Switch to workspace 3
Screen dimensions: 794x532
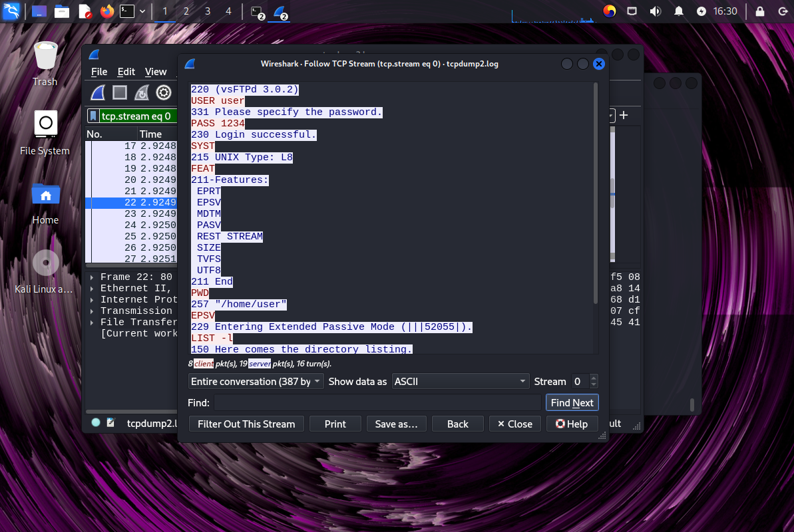tap(208, 11)
